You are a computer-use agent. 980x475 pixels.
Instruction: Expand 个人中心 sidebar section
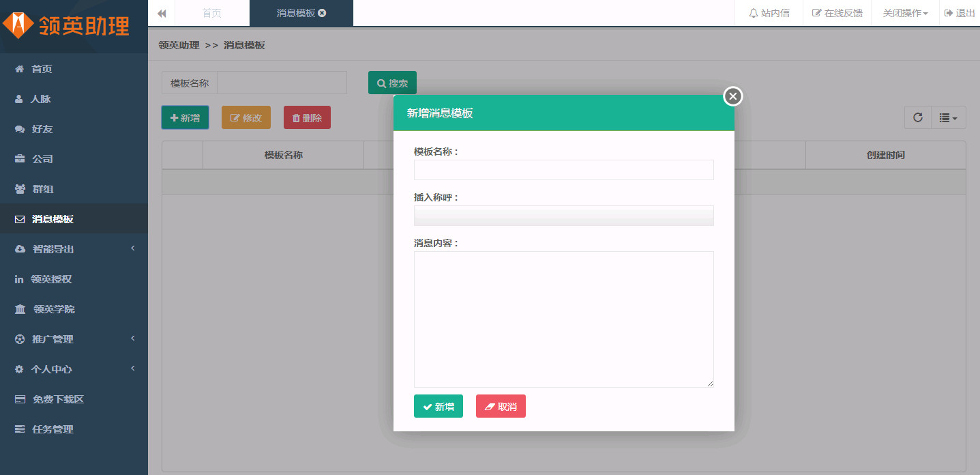tap(52, 369)
